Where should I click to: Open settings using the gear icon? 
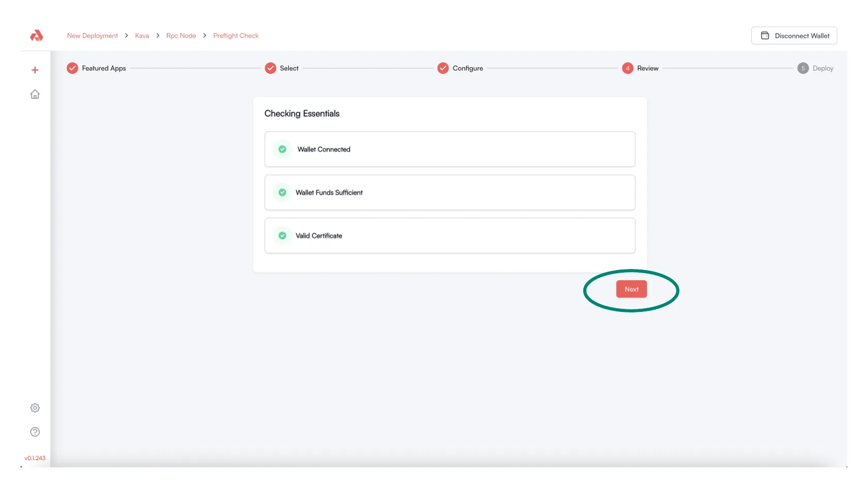click(x=35, y=408)
